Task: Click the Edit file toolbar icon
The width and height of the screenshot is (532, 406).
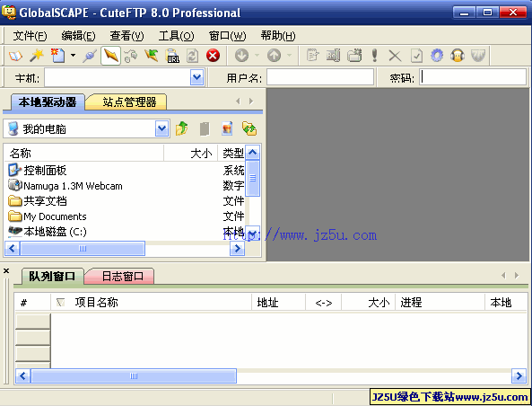Action: [x=312, y=56]
